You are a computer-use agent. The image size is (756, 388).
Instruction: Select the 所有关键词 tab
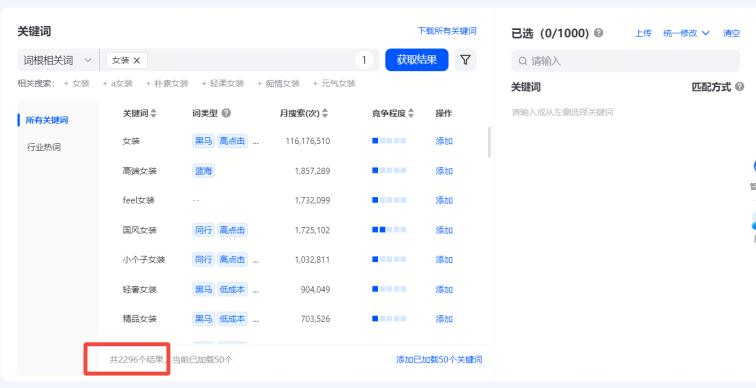[x=47, y=120]
